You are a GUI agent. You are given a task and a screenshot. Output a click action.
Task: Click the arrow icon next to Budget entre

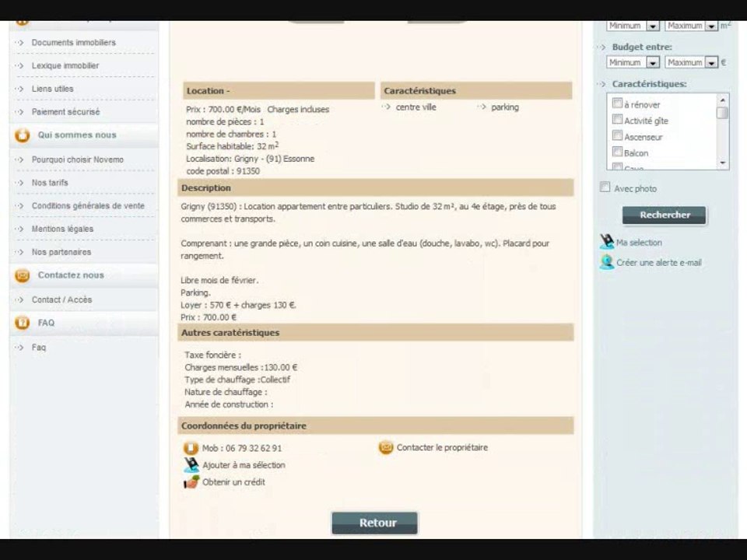(601, 47)
